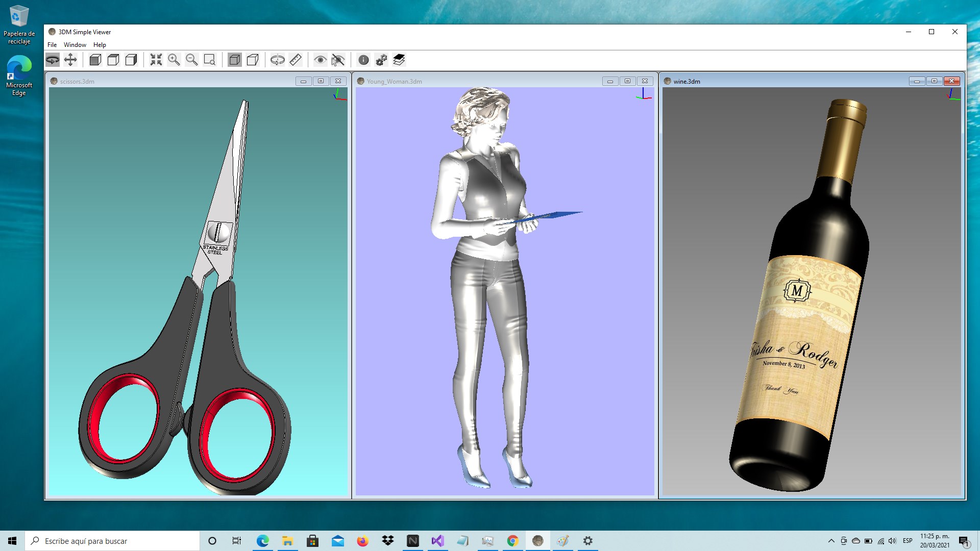Open the File menu
The width and height of the screenshot is (980, 551).
point(52,45)
